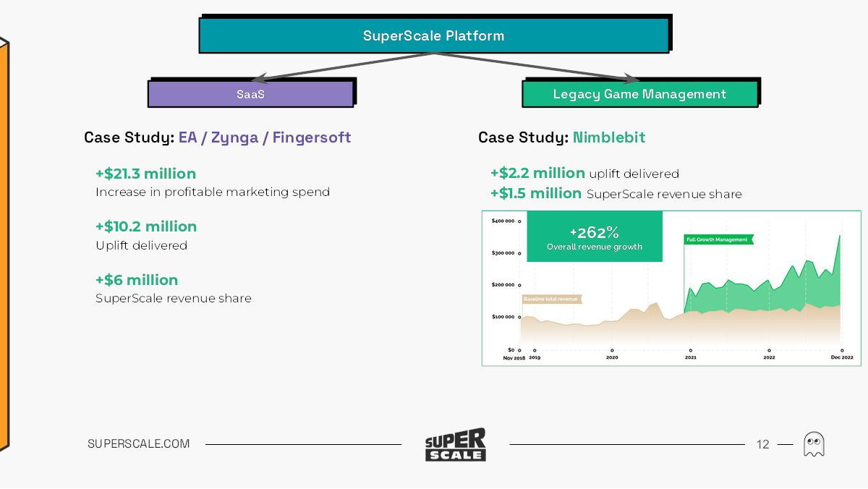Click the 2020 marker on the chart timeline
868x489 pixels.
tap(612, 357)
